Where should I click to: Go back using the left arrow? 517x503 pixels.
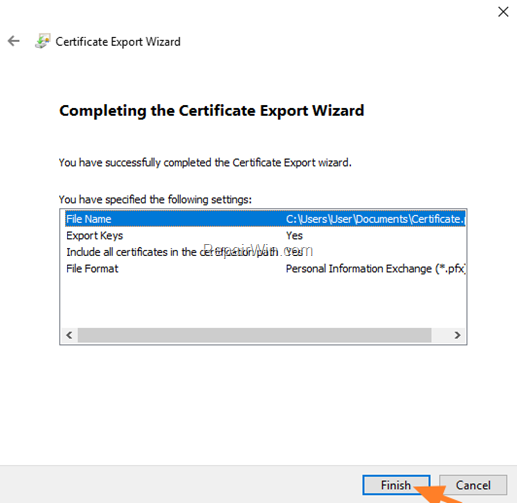14,41
